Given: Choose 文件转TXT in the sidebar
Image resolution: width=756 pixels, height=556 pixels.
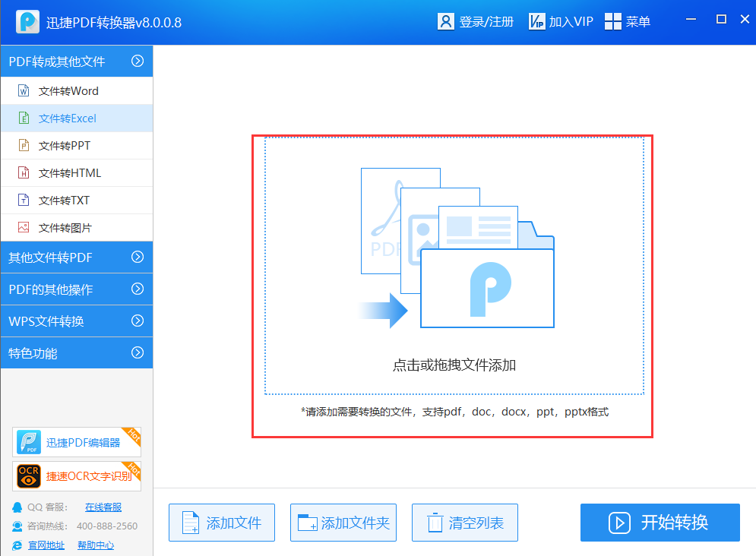Looking at the screenshot, I should (x=64, y=201).
